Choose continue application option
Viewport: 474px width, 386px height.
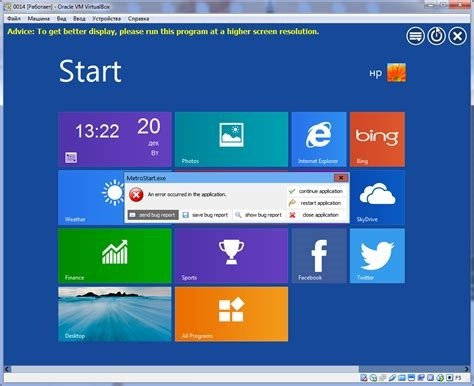tap(316, 191)
